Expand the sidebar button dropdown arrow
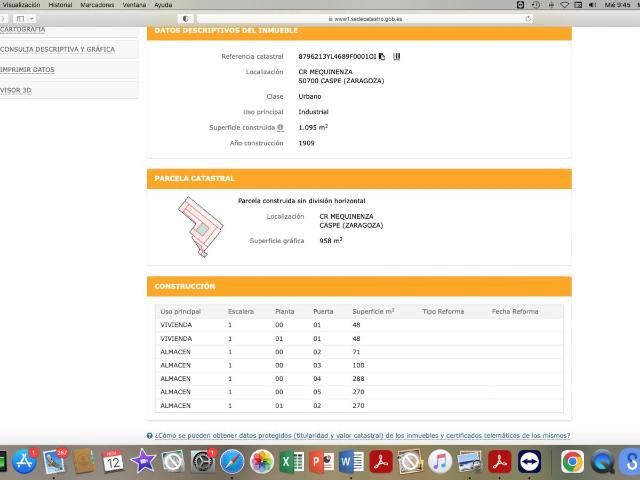Screen dimensions: 640x480 click(31, 19)
